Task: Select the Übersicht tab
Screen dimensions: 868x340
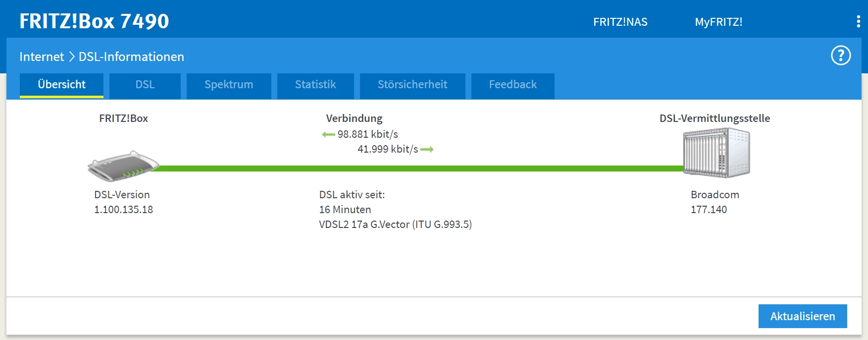Action: click(61, 85)
